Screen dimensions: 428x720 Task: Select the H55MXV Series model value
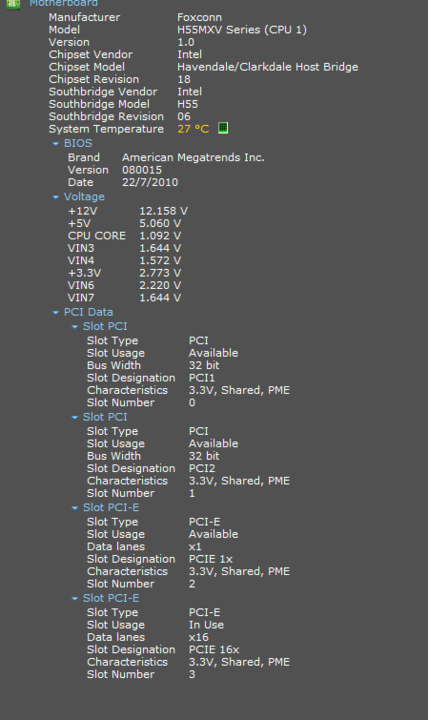click(x=242, y=30)
